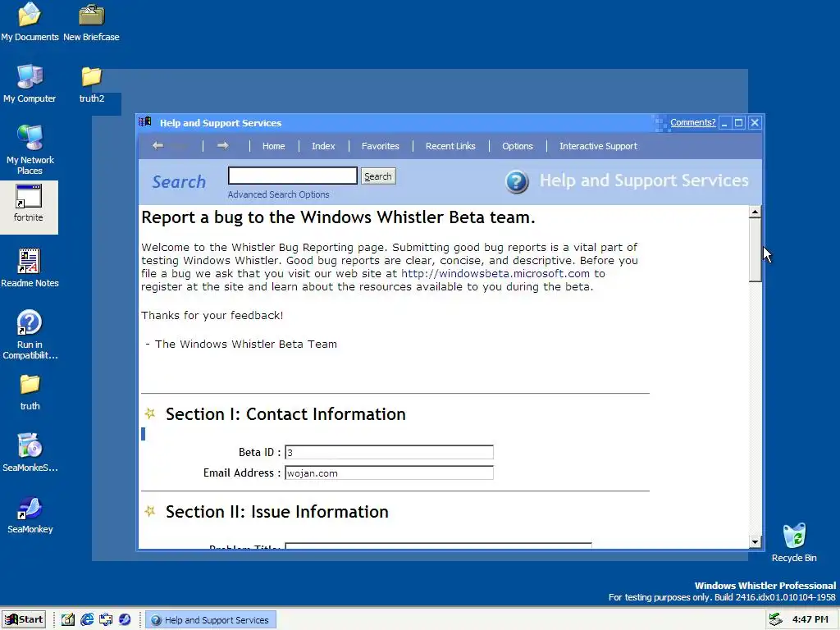Click the Search button
840x630 pixels.
[377, 176]
